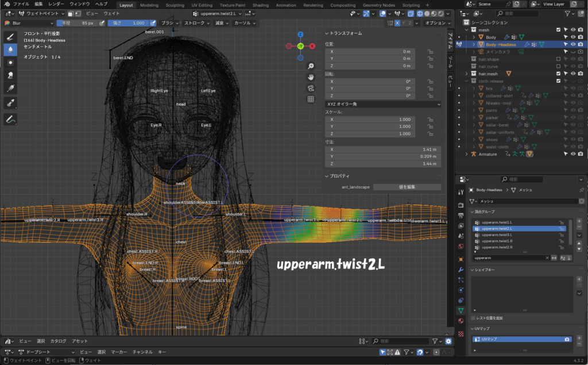Image resolution: width=588 pixels, height=365 pixels.
Task: Hide Body-Headless object using eye icon
Action: tap(573, 44)
